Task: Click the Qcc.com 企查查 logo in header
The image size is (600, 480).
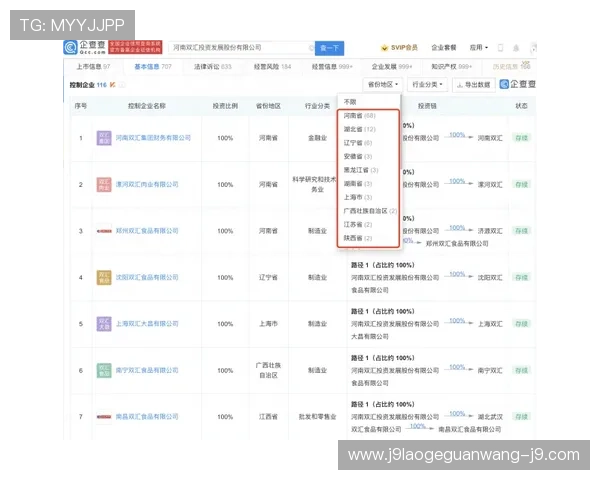Action: coord(85,47)
